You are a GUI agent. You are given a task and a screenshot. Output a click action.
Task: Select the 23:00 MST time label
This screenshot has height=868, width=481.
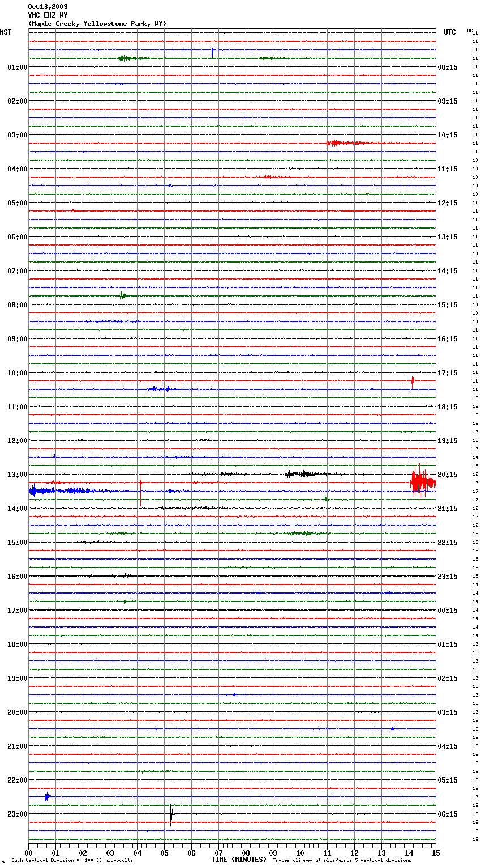tap(18, 814)
